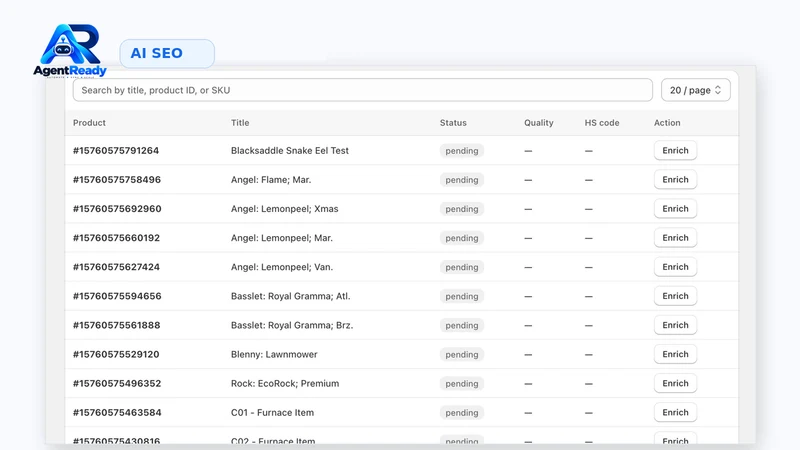Enrich the Angel: Flame; Mar. product
The height and width of the screenshot is (450, 800).
point(676,180)
